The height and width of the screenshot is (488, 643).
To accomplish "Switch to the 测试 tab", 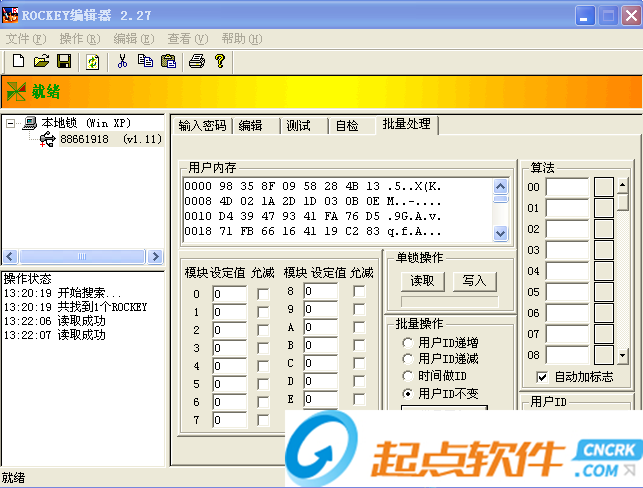I will pos(303,125).
